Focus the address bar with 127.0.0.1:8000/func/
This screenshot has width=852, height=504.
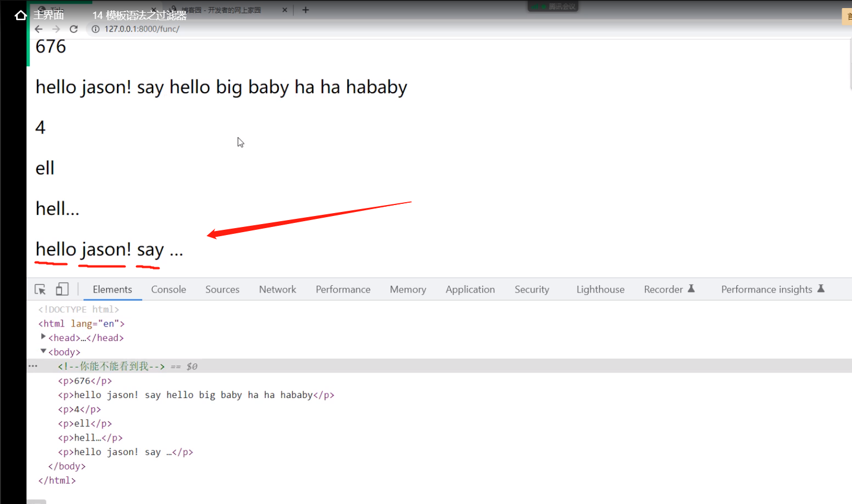(x=142, y=29)
